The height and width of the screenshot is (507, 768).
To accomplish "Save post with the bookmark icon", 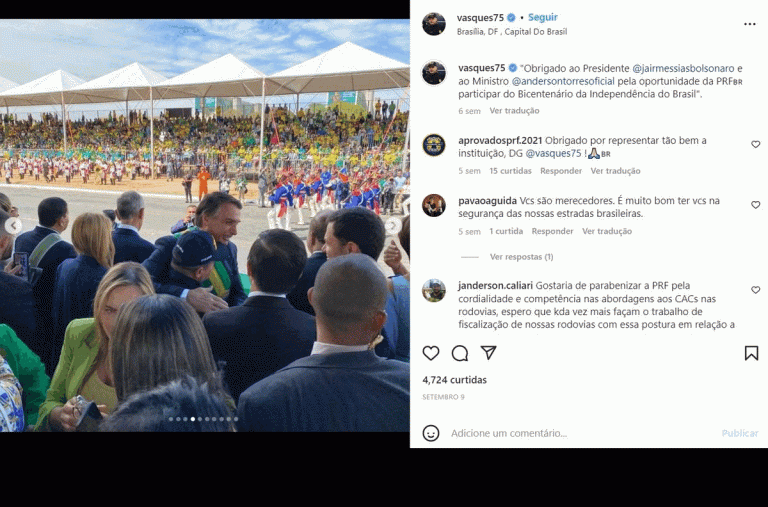I will point(751,353).
